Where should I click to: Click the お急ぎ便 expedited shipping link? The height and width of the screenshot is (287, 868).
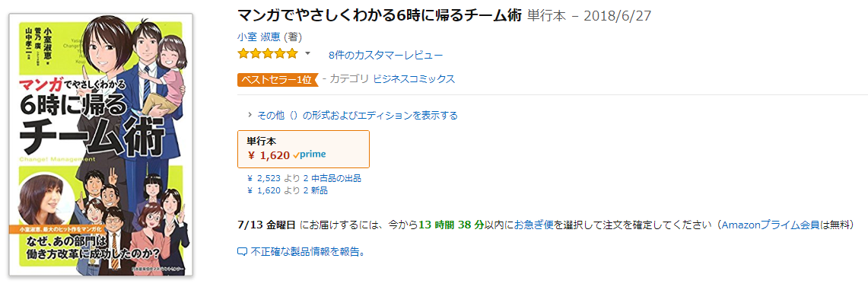click(534, 225)
